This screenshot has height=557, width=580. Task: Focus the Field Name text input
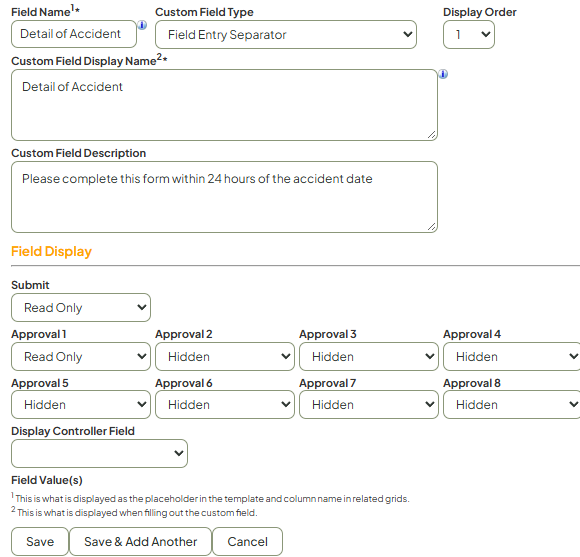(x=74, y=34)
